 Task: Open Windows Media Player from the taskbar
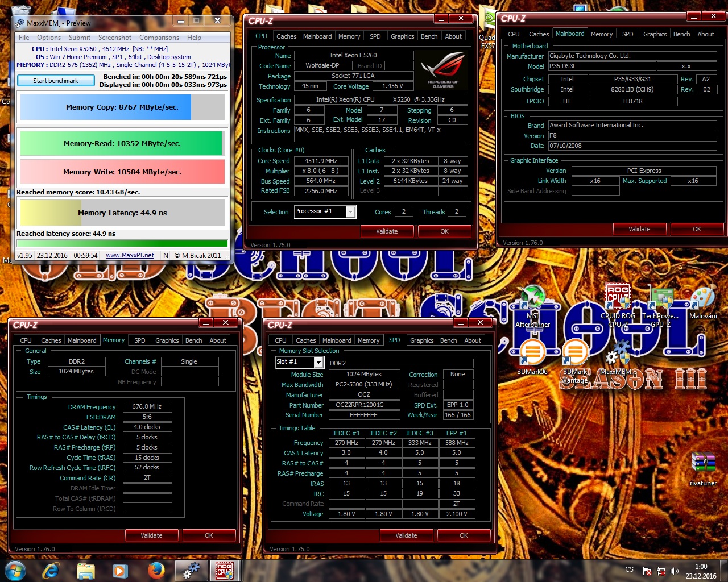click(120, 571)
